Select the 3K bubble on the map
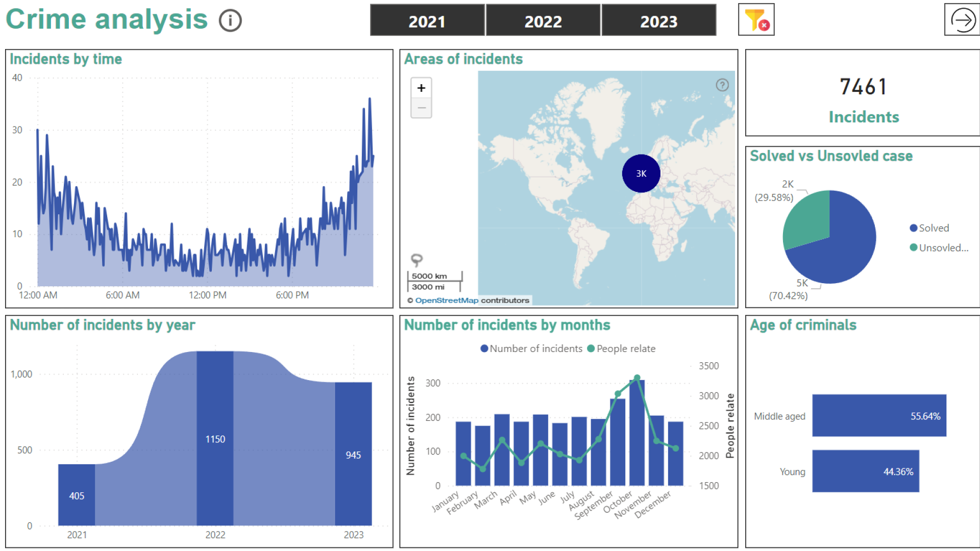980x551 pixels. click(x=641, y=173)
